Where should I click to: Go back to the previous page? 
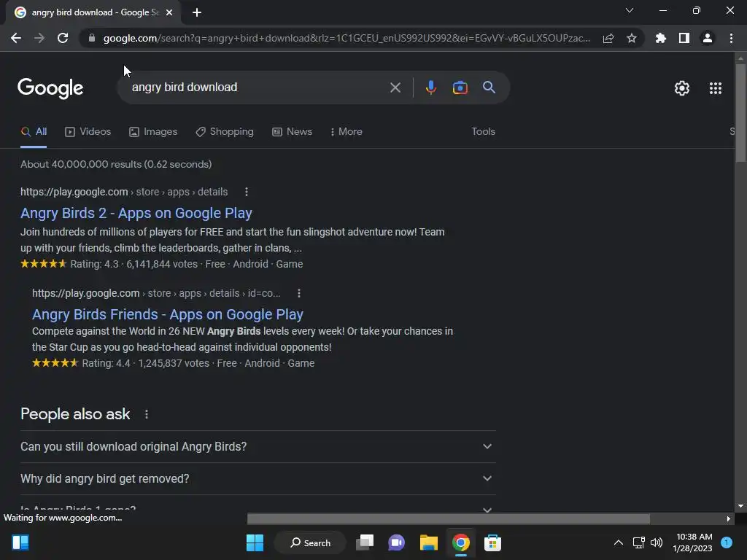coord(16,38)
